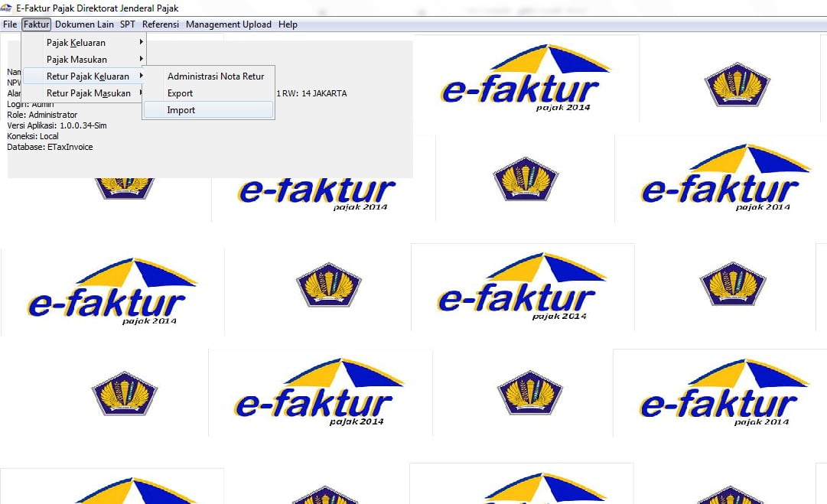This screenshot has width=827, height=504.
Task: Select the highlighted Import option
Action: (181, 109)
